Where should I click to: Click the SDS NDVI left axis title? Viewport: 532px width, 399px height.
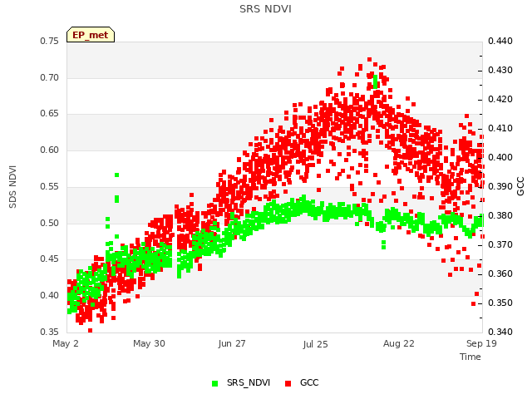tap(12, 186)
